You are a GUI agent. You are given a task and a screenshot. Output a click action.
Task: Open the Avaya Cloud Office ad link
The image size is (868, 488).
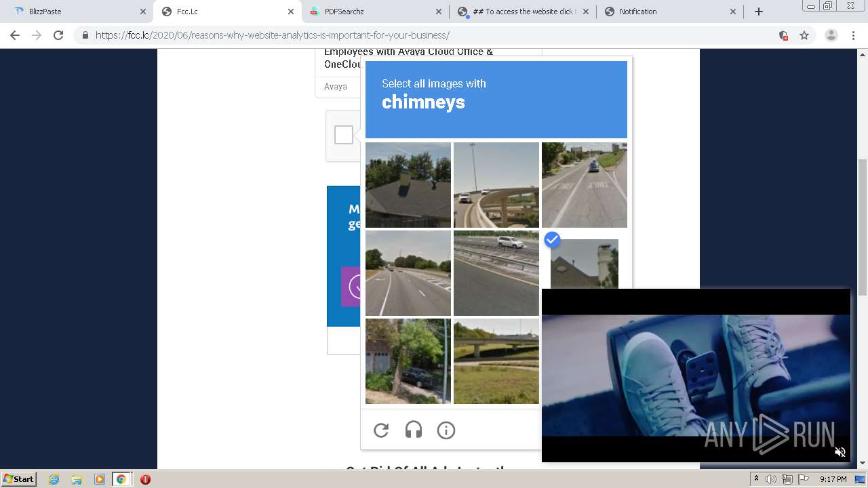408,58
